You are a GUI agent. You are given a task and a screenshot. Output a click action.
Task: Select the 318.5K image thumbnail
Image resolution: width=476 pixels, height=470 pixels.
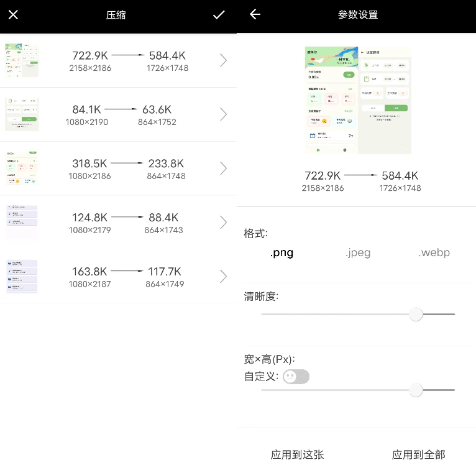(22, 168)
